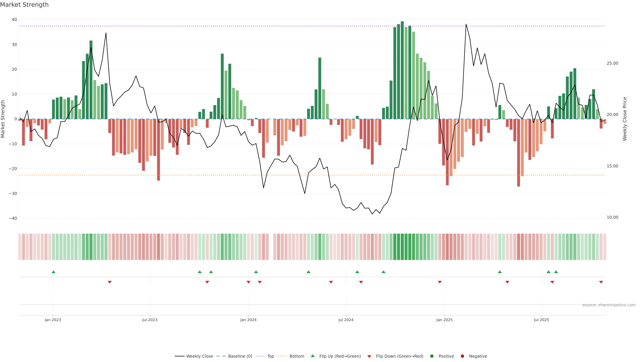Click the green Positive legend circle
This screenshot has width=644, height=362.
(x=432, y=356)
